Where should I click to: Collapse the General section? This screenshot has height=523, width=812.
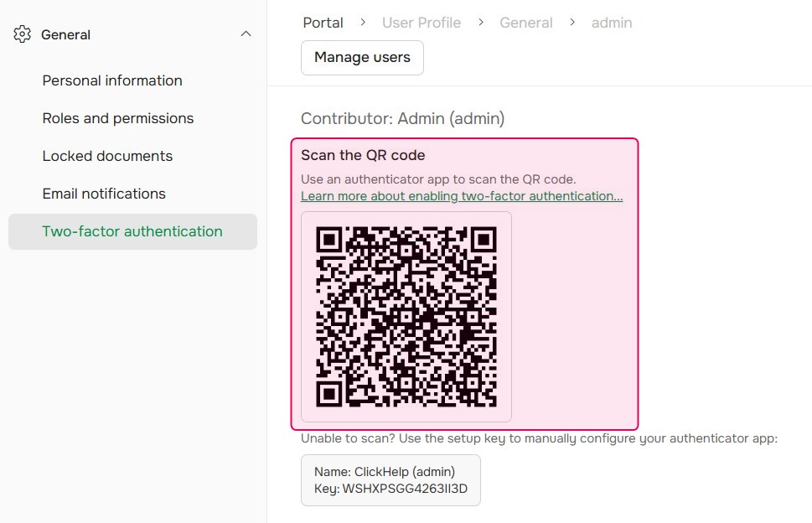(x=246, y=34)
